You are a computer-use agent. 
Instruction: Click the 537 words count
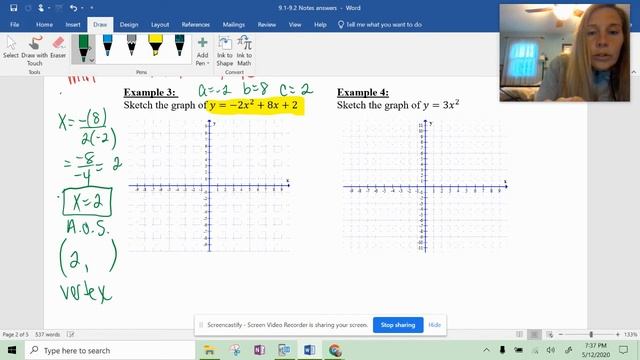pos(47,335)
